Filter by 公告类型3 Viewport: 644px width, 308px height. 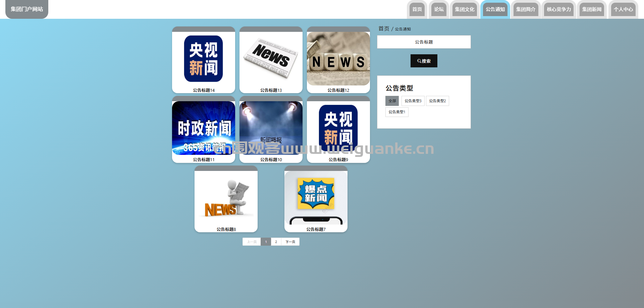click(x=413, y=101)
